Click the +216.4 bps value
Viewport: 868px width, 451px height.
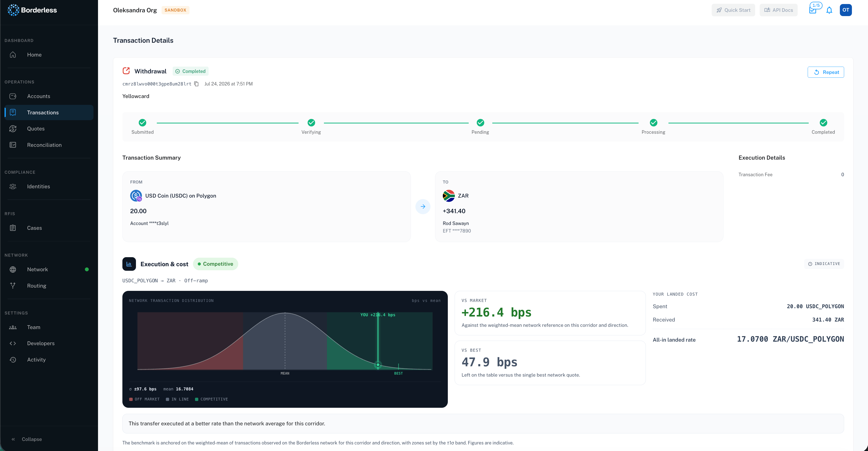click(496, 312)
